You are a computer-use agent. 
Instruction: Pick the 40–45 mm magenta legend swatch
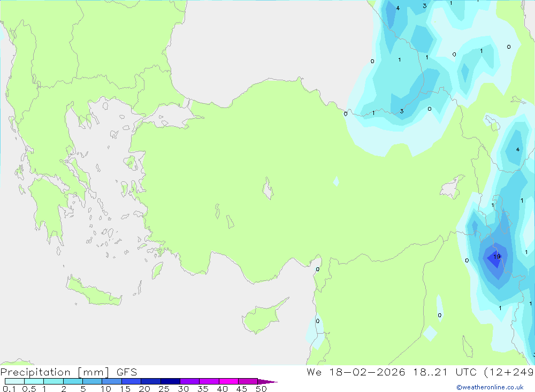(x=228, y=381)
